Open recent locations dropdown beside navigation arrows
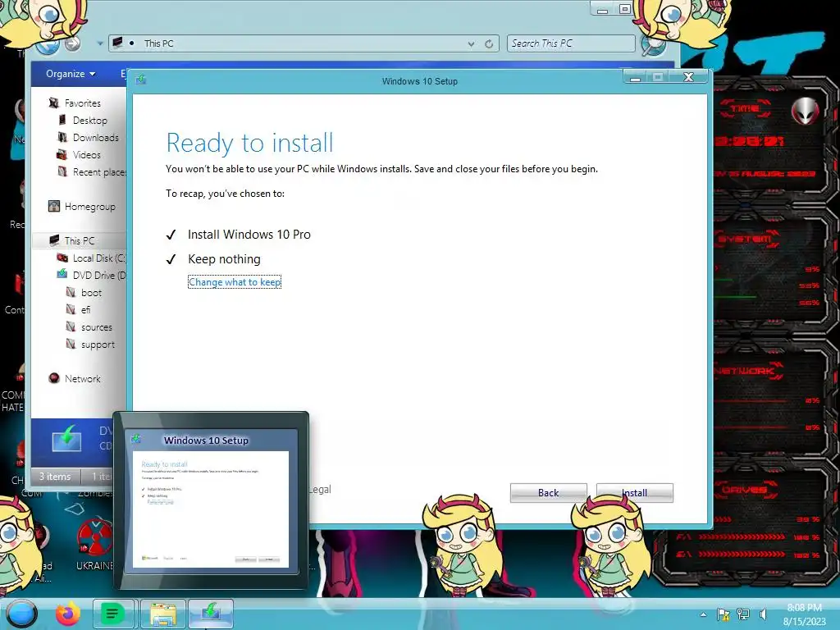The image size is (840, 630). click(x=99, y=43)
